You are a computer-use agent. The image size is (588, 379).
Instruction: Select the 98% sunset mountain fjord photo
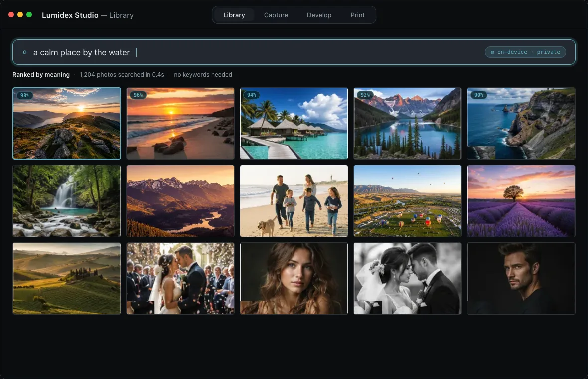click(67, 124)
